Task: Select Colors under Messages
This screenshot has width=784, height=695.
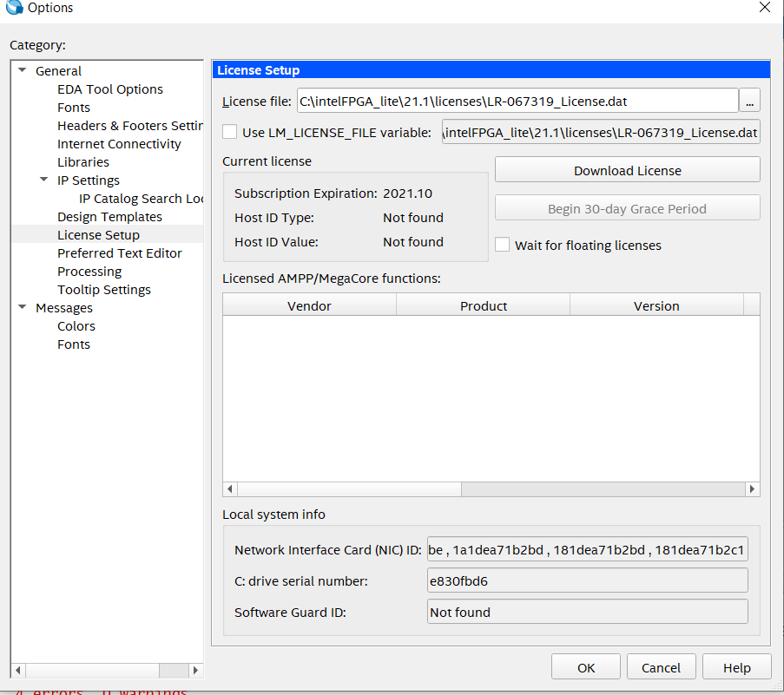Action: 76,326
